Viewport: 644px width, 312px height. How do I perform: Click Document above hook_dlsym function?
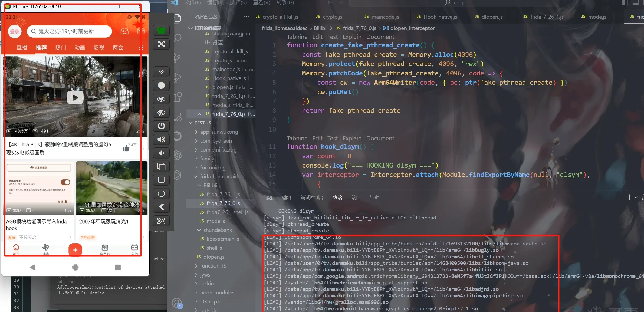coord(380,138)
